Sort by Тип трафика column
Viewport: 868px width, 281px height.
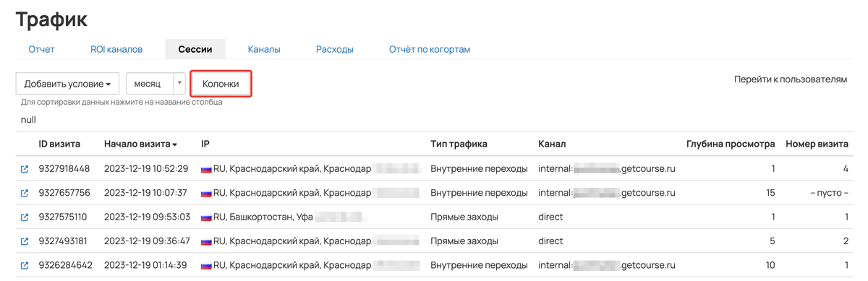coord(459,144)
